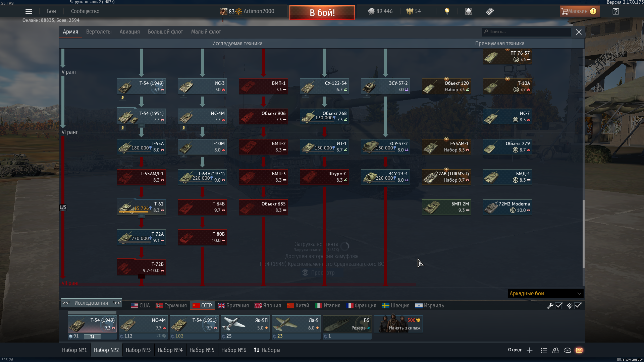
Task: Open the help question mark icon
Action: [x=616, y=11]
